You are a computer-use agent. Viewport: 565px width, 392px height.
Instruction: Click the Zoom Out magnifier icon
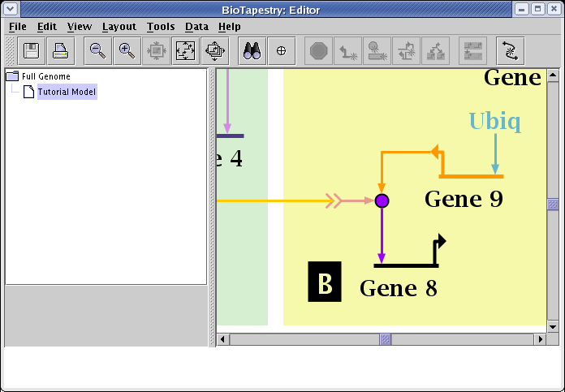(97, 51)
